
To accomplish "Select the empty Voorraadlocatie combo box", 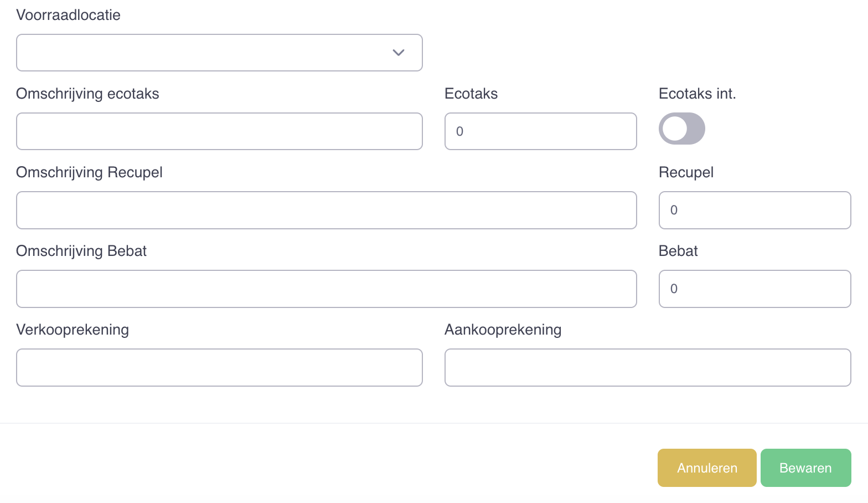I will pyautogui.click(x=219, y=53).
